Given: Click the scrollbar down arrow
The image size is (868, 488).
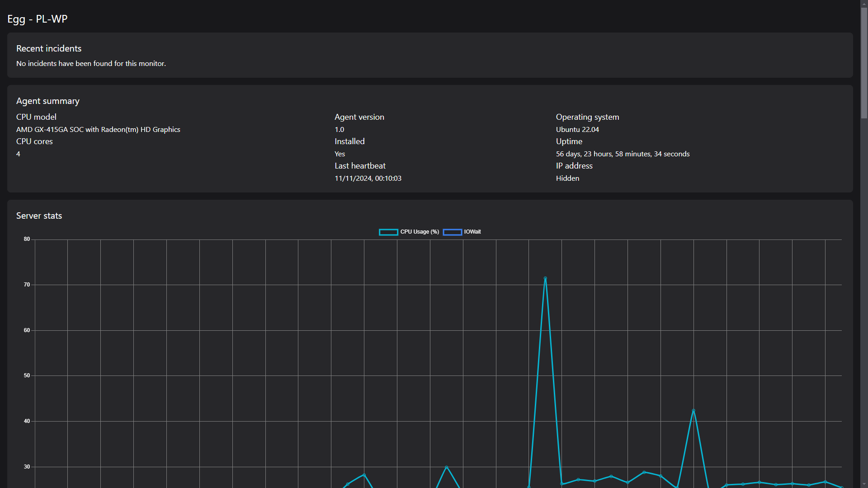Looking at the screenshot, I should click(x=864, y=484).
